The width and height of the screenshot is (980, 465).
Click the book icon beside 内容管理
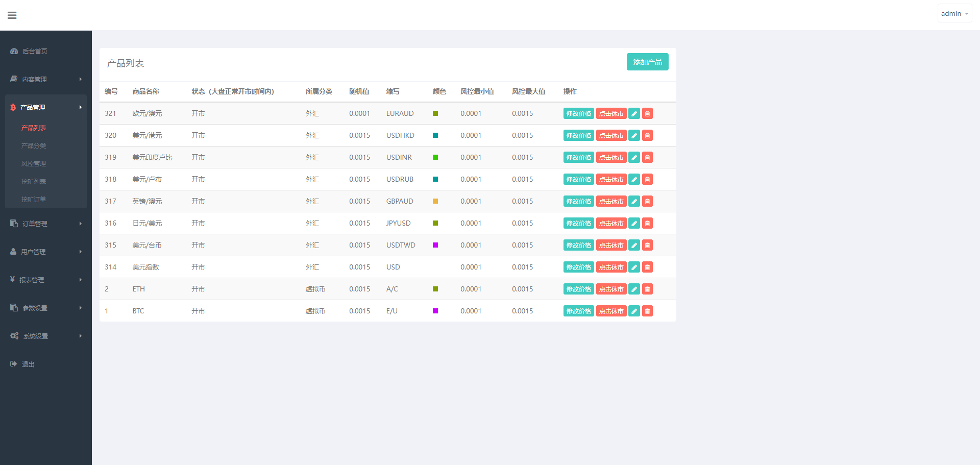[14, 79]
